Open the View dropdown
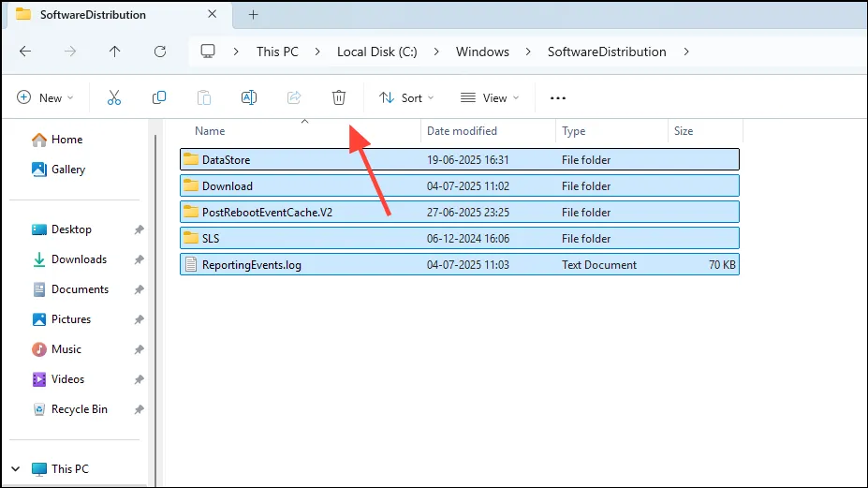The image size is (868, 488). tap(490, 98)
